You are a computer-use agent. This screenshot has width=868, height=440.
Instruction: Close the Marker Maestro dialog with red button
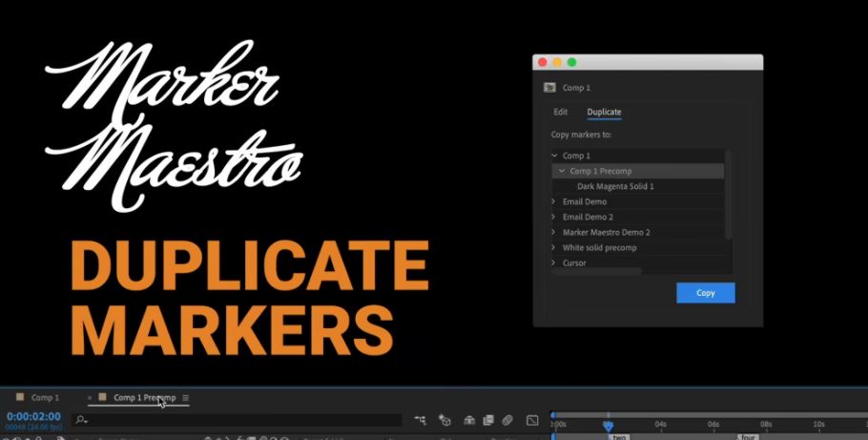pyautogui.click(x=543, y=62)
